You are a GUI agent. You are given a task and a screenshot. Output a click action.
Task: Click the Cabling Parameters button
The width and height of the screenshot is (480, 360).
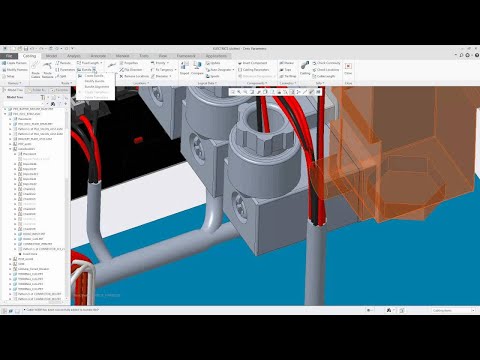[253, 70]
